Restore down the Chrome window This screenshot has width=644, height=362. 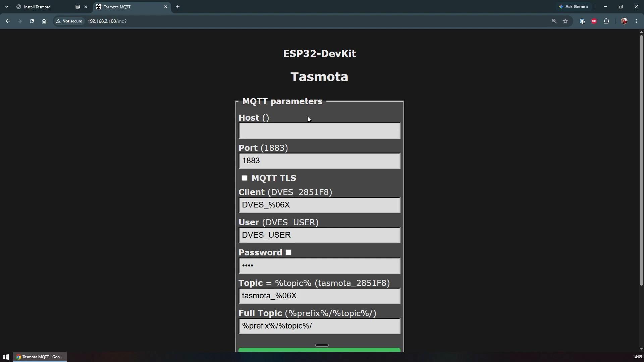click(621, 7)
